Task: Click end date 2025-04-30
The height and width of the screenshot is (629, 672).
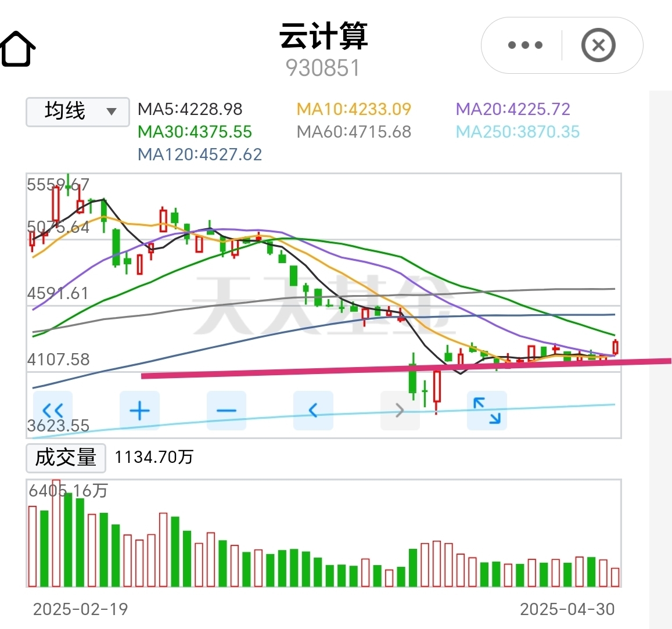Action: pos(567,609)
